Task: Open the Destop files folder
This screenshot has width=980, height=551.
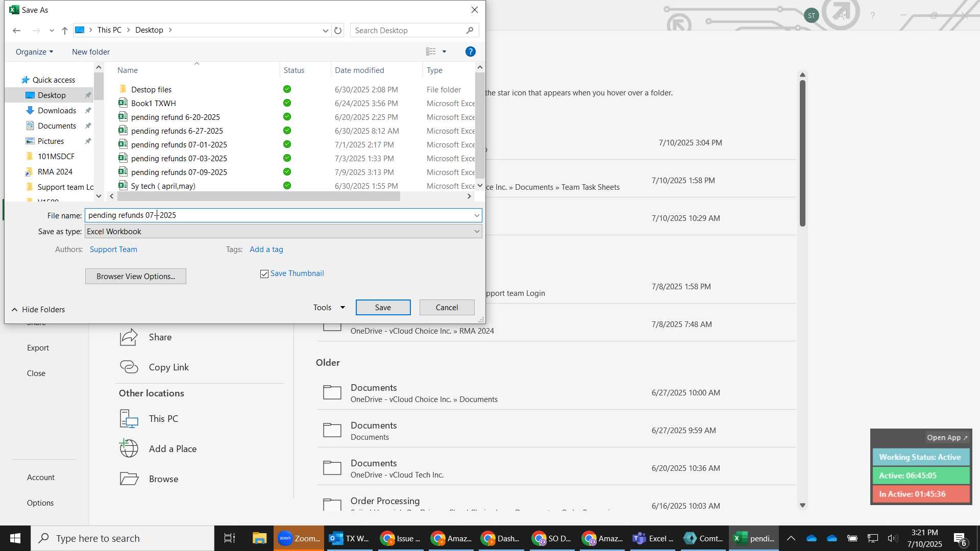Action: [151, 89]
